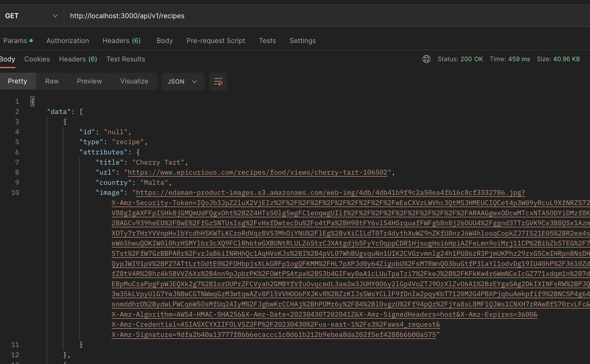590x364 pixels.
Task: Switch to the Raw view
Action: tap(52, 81)
